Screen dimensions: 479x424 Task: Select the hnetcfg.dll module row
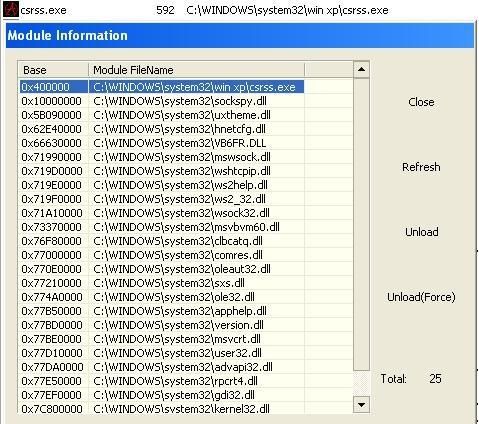(186, 129)
